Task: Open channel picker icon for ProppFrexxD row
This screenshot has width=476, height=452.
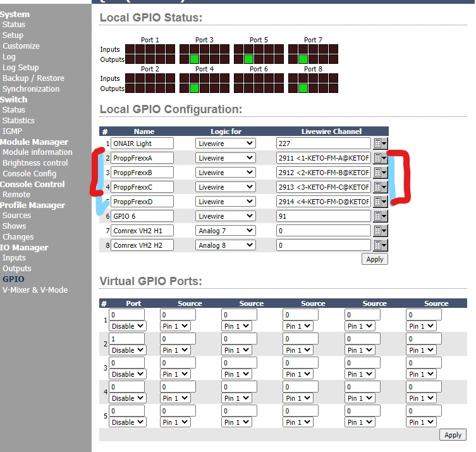Action: pyautogui.click(x=380, y=202)
